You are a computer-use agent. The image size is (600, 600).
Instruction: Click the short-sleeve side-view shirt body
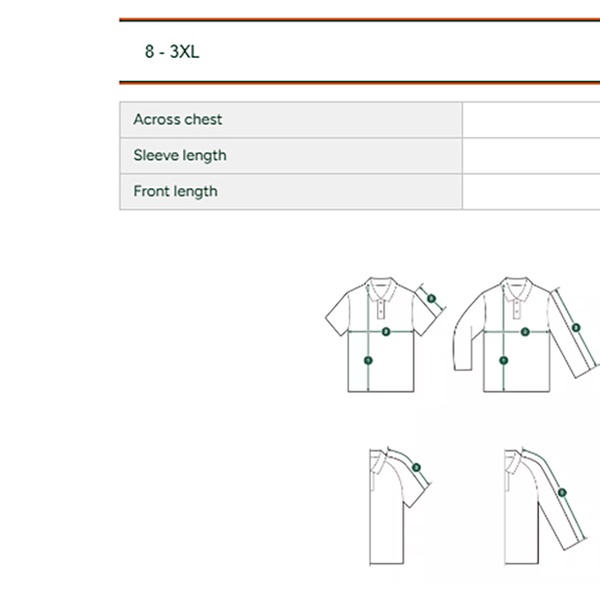tap(384, 520)
